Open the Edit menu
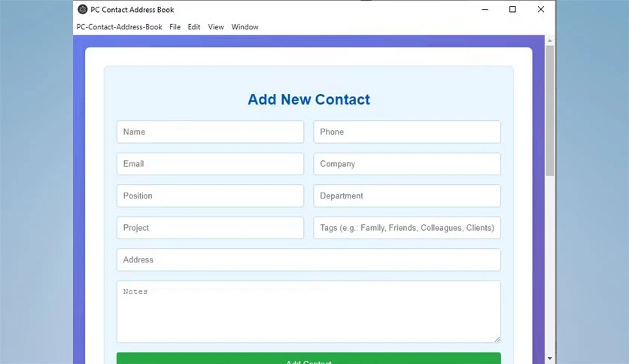The height and width of the screenshot is (364, 629). pos(194,27)
